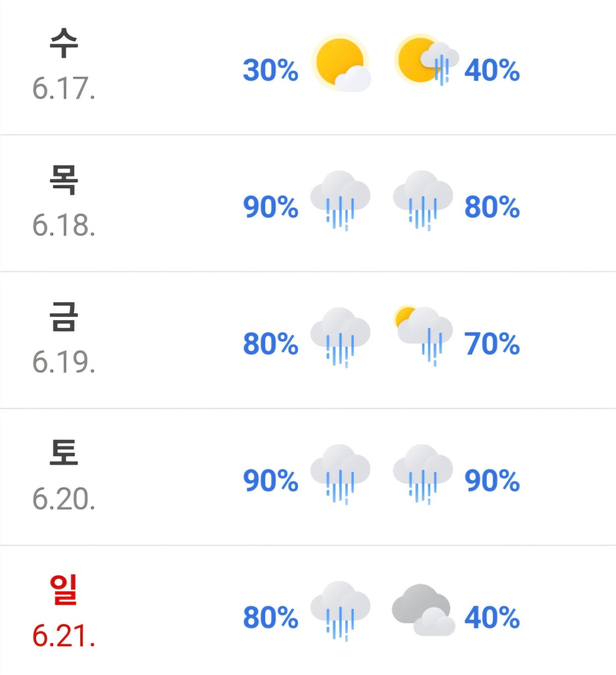Click the morning rain icon for Saturday 6.20

coord(340,474)
